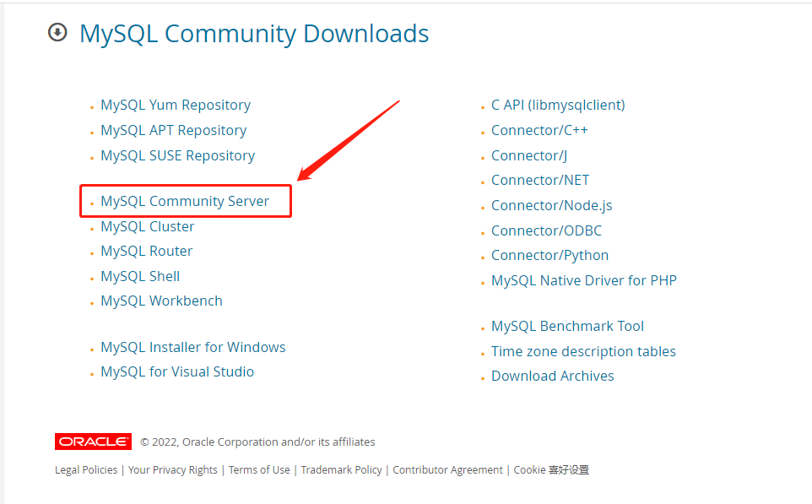Open Your Privacy Rights footer link

click(173, 470)
